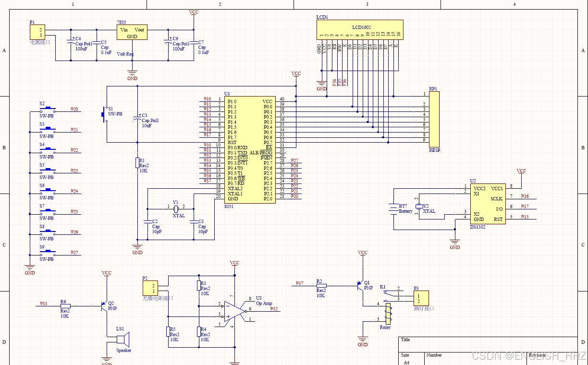Select capacitor C5 0.1uF symbol

tap(97, 43)
